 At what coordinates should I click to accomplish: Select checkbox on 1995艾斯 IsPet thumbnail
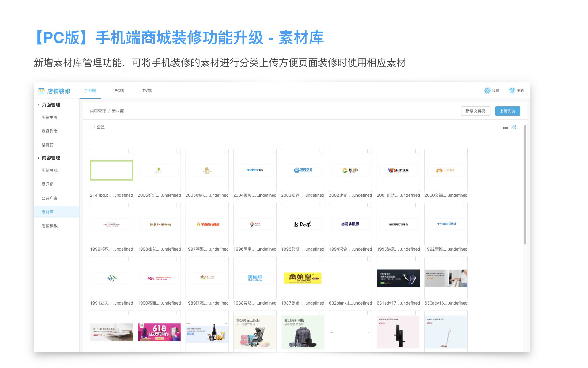(x=322, y=205)
